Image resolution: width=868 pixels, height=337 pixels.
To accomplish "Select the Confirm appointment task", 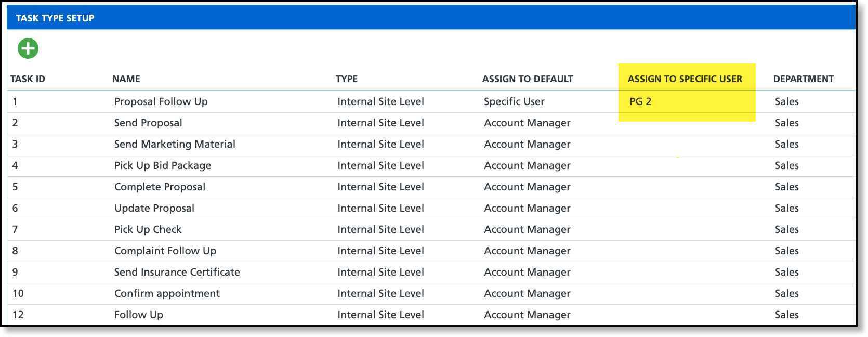I will coord(167,293).
